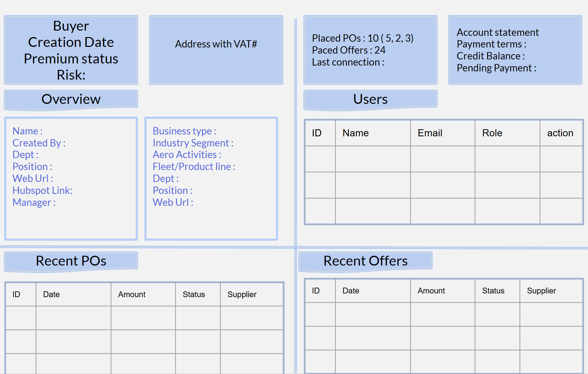Image resolution: width=588 pixels, height=374 pixels.
Task: Click the Manager field in Overview panel
Action: [34, 202]
